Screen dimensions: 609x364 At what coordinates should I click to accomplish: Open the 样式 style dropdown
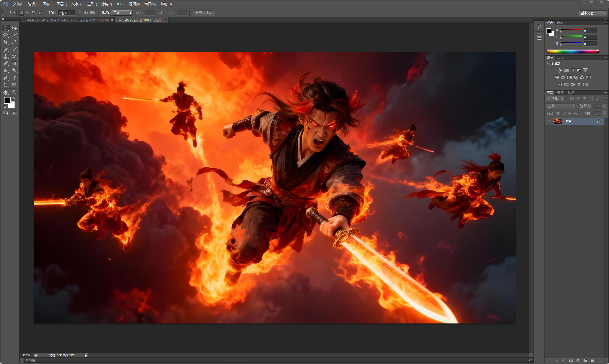tap(122, 13)
